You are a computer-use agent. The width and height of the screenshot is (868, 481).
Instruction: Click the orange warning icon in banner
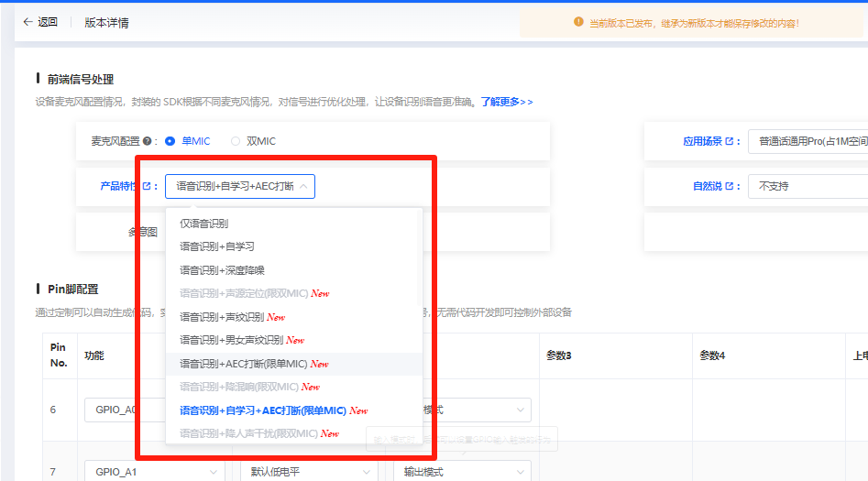pos(578,22)
